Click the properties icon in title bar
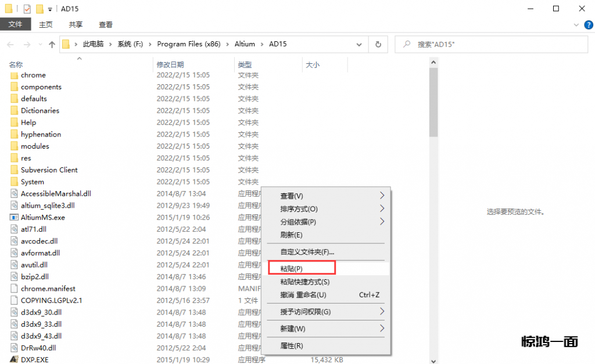Viewport: 595px width, 364px height. (27, 9)
